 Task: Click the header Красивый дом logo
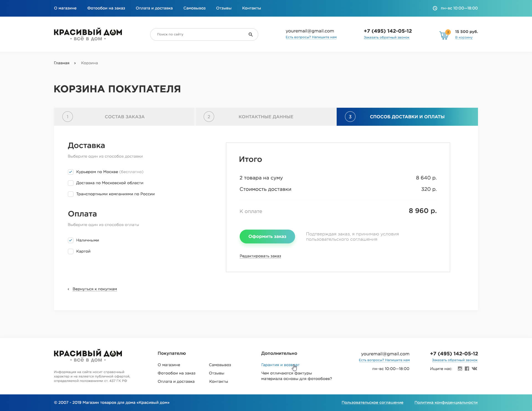click(x=88, y=35)
